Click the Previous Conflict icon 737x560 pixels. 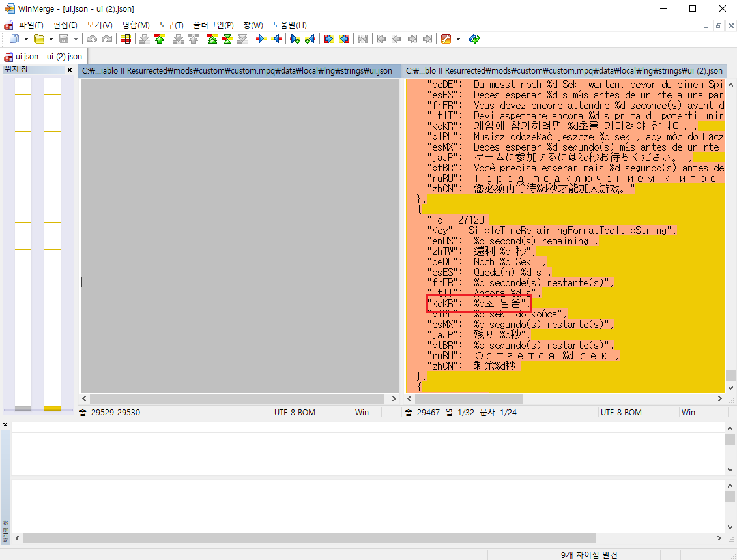193,39
